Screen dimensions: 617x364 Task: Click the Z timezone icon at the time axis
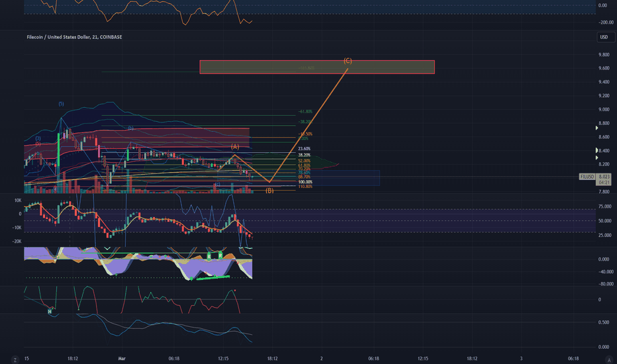[x=15, y=359]
